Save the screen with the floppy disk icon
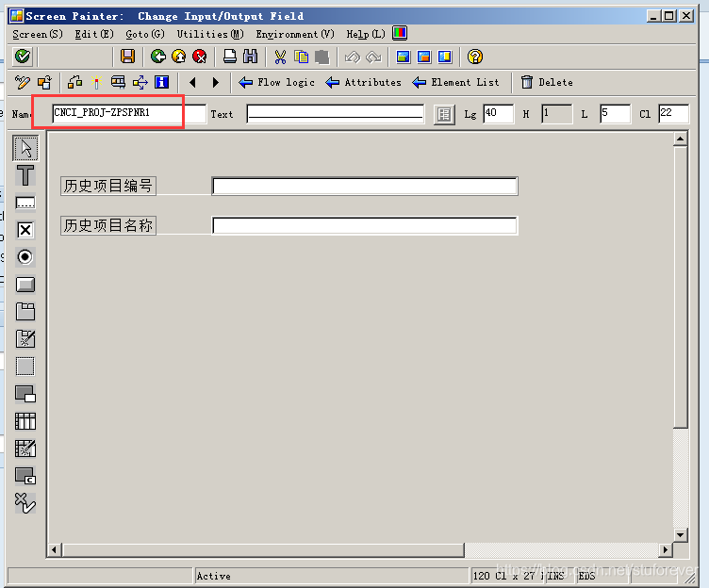Screen dimensions: 709x588 (127, 57)
